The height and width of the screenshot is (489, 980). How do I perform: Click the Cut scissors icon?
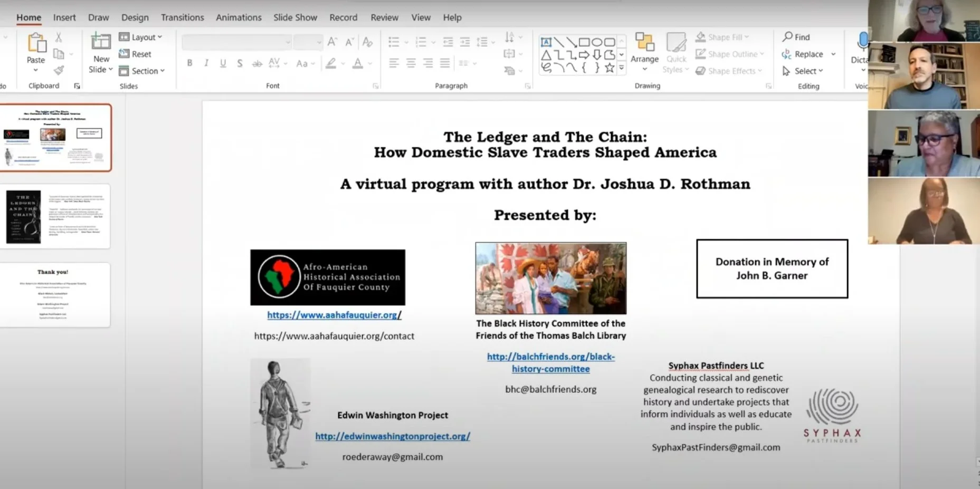(59, 37)
